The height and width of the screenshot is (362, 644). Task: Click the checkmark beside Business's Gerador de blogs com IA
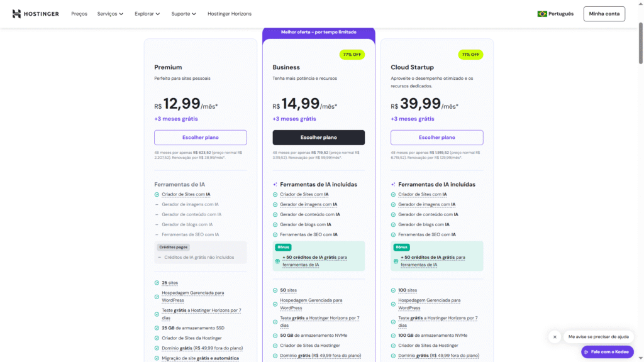click(275, 225)
